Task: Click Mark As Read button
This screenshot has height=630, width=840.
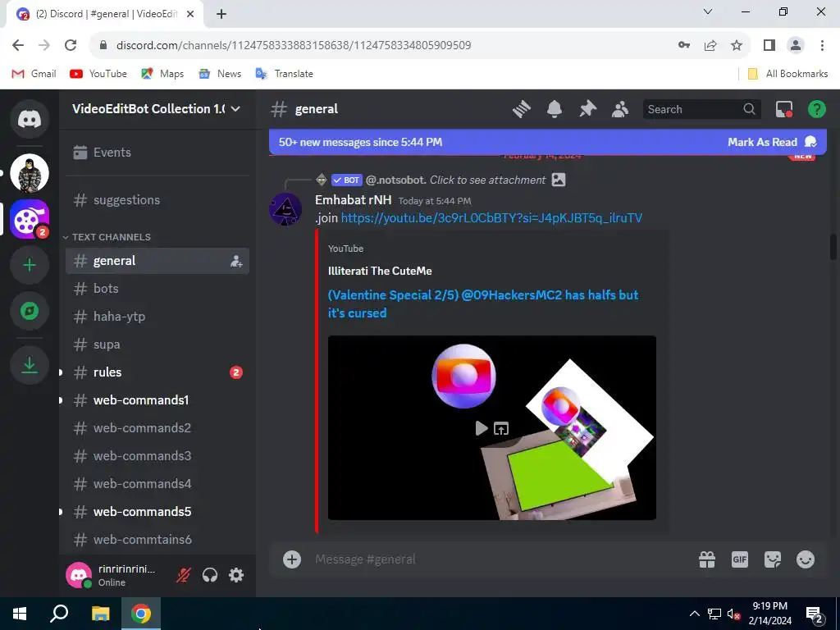Action: (772, 142)
